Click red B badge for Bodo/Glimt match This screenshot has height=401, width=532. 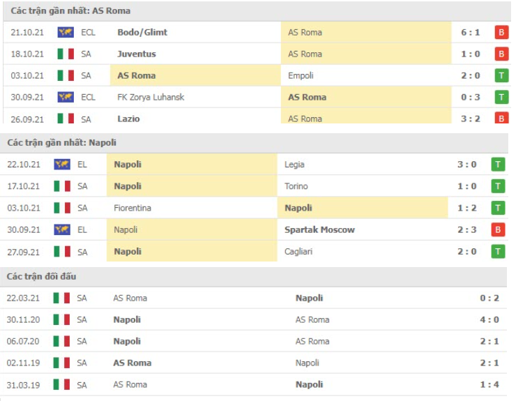(x=501, y=33)
